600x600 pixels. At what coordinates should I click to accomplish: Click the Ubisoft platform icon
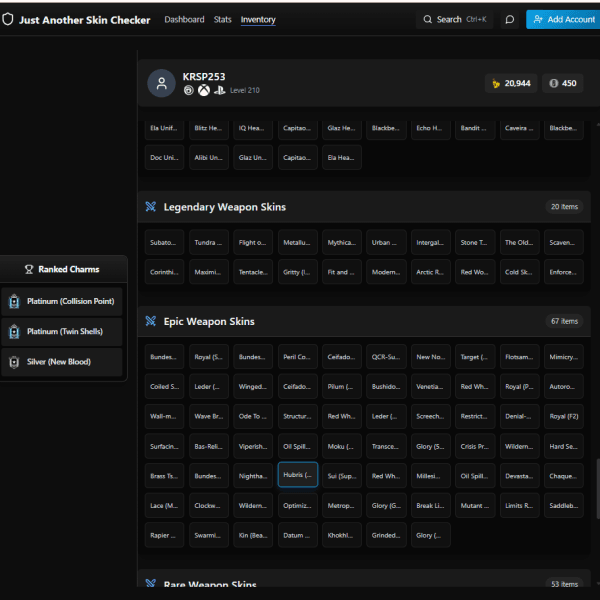click(x=189, y=90)
